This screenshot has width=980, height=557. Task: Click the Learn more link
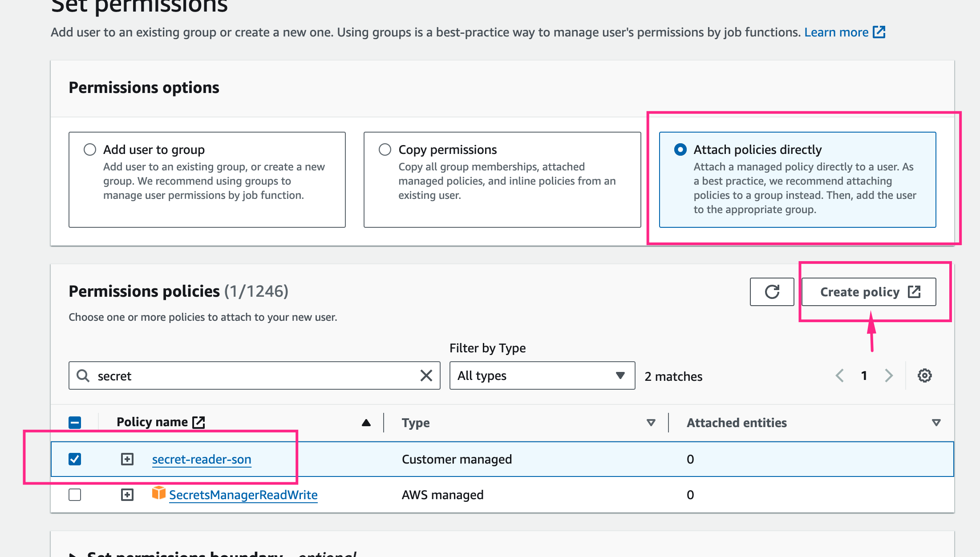(x=844, y=32)
